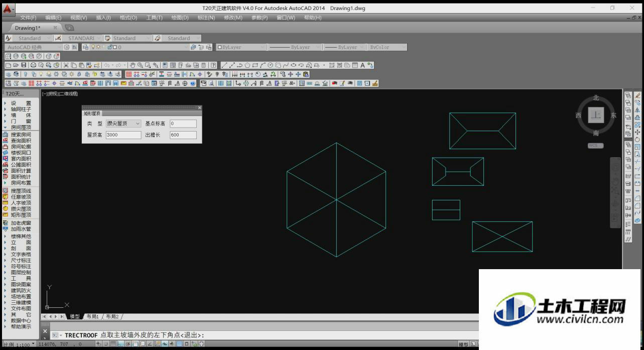The height and width of the screenshot is (350, 644).
Task: Open the Layer Properties Manager icon
Action: coord(85,47)
